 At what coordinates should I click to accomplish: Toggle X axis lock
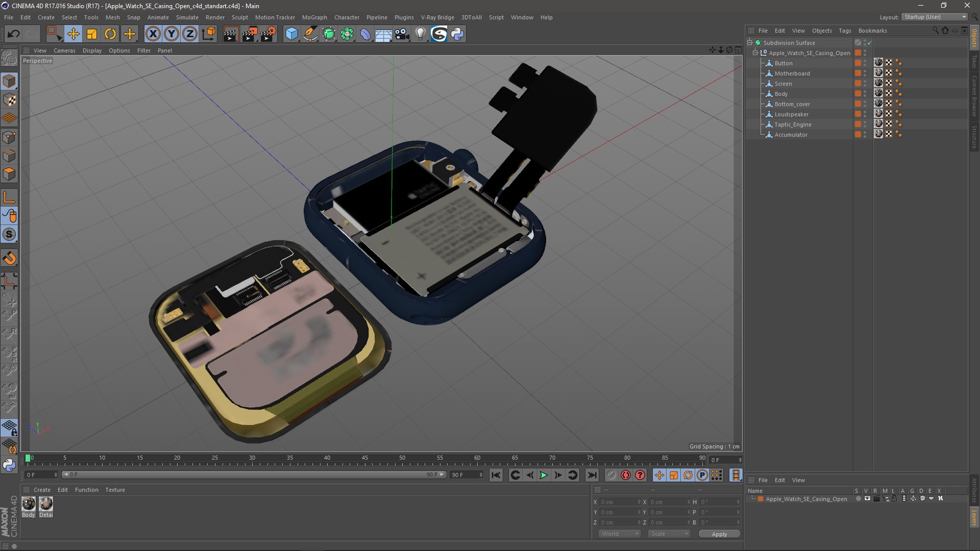[153, 34]
